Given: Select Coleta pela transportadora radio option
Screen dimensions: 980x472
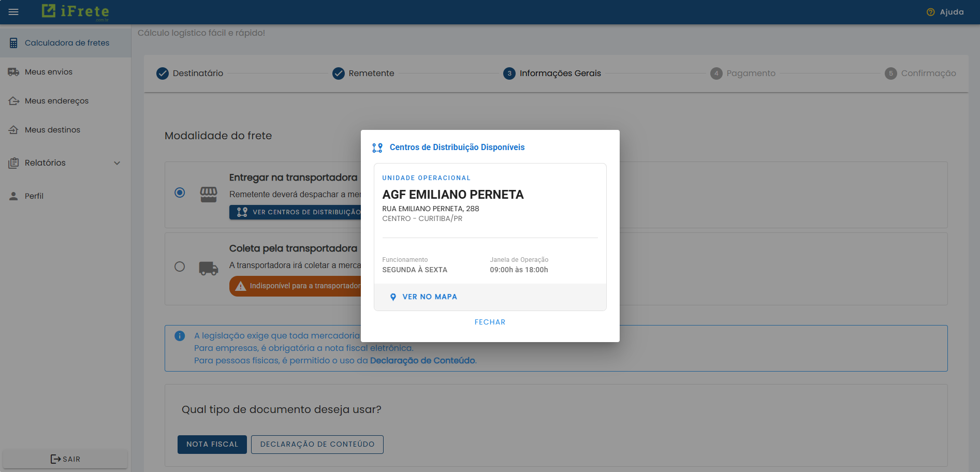Looking at the screenshot, I should [180, 267].
